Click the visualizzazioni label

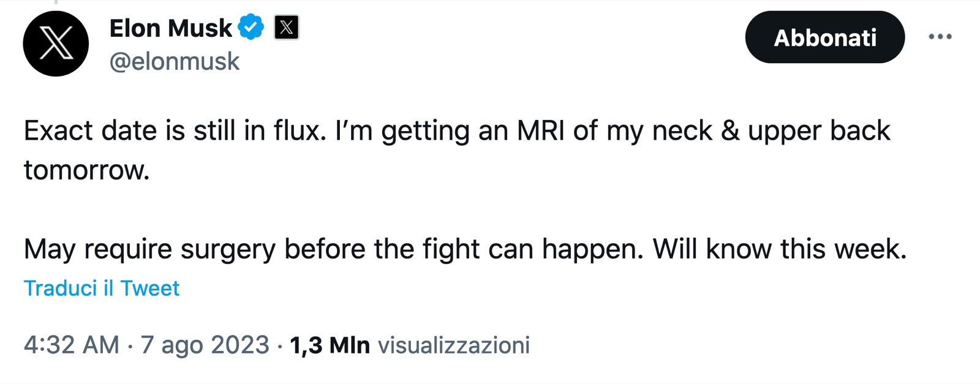[x=453, y=345]
